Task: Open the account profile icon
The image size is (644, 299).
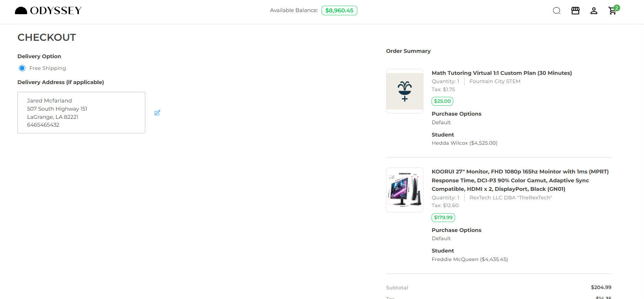Action: pyautogui.click(x=594, y=11)
